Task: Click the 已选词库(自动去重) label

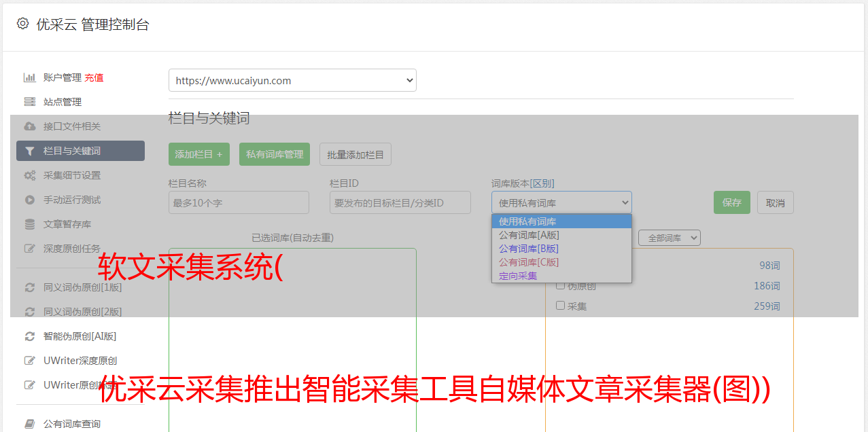Action: tap(292, 238)
